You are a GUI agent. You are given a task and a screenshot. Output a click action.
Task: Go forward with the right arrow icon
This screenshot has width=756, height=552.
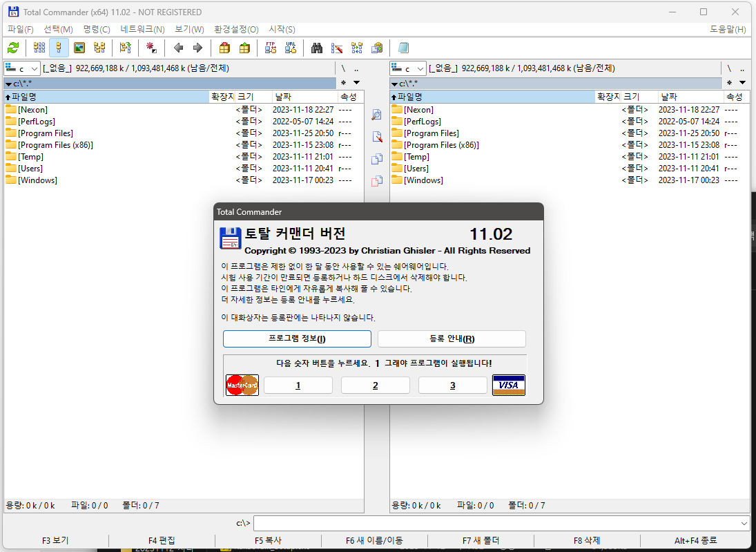(x=197, y=48)
